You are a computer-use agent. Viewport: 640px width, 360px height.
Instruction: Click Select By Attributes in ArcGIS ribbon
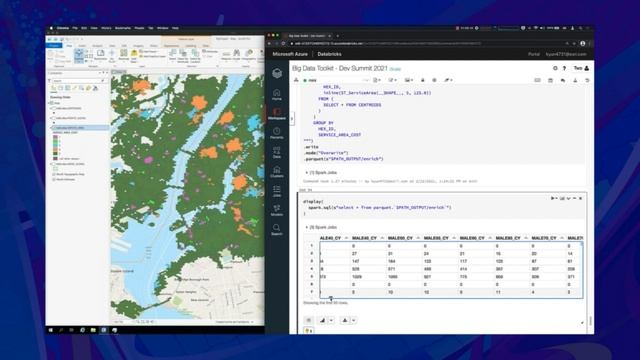pyautogui.click(x=183, y=56)
